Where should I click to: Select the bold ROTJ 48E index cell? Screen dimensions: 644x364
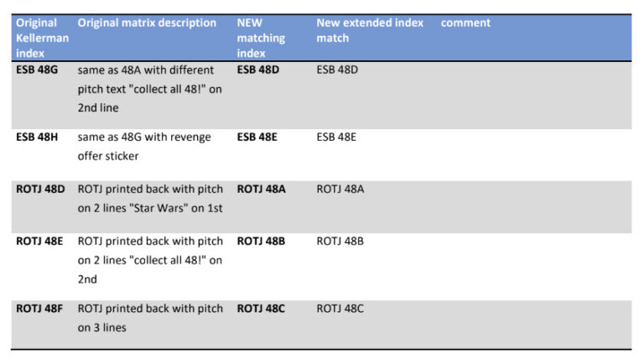coord(39,242)
